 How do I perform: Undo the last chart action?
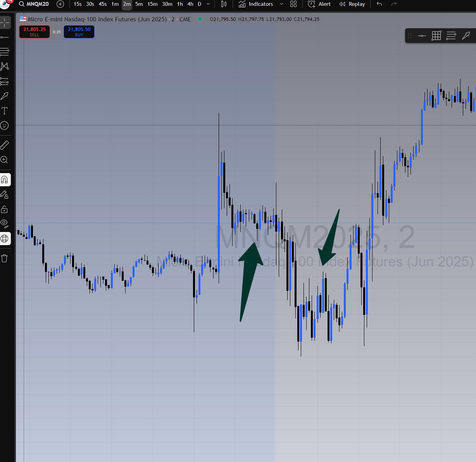pyautogui.click(x=379, y=4)
